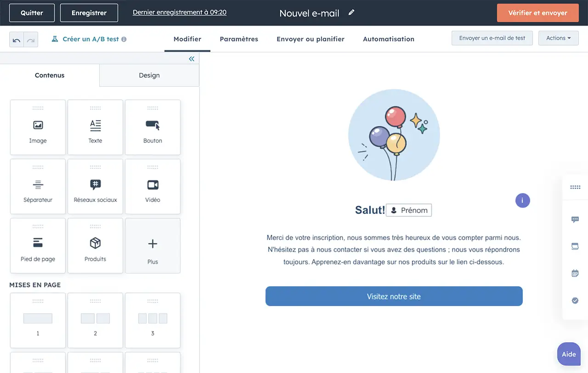Choose the Vidéo content block
Image resolution: width=588 pixels, height=373 pixels.
point(153,187)
